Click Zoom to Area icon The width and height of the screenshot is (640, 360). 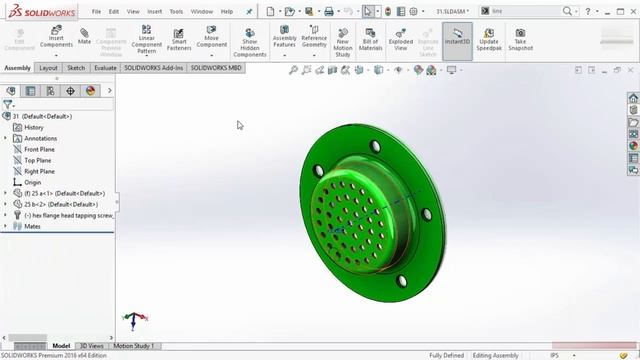coord(306,70)
